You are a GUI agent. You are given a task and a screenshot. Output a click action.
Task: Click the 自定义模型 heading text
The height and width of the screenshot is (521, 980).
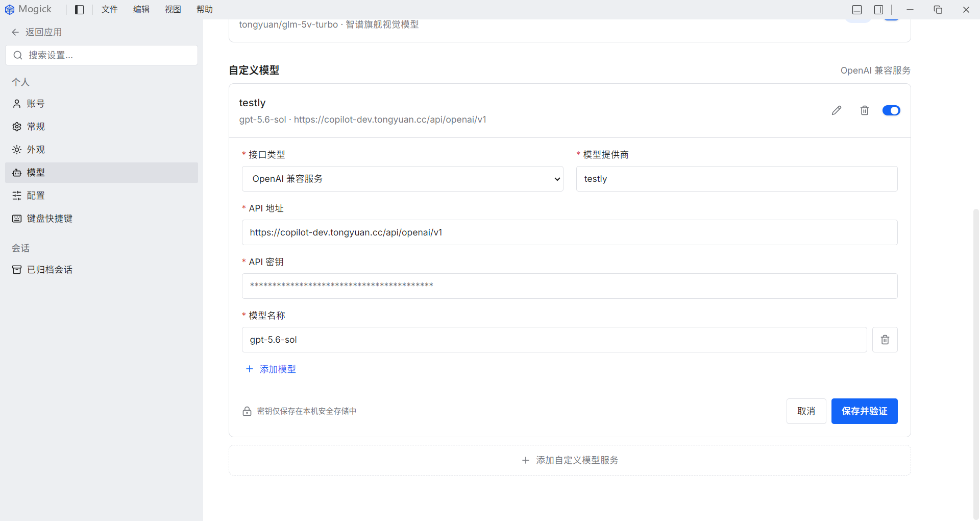point(254,70)
